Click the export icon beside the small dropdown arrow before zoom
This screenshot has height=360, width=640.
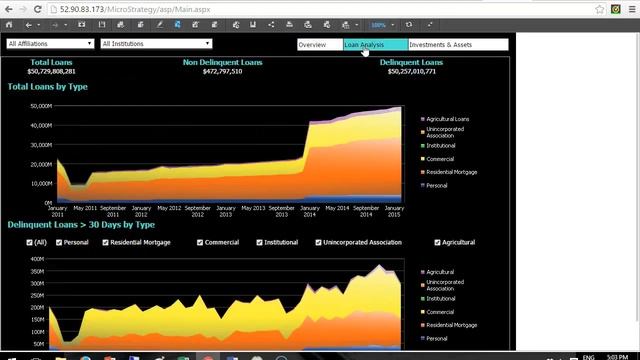[346, 25]
